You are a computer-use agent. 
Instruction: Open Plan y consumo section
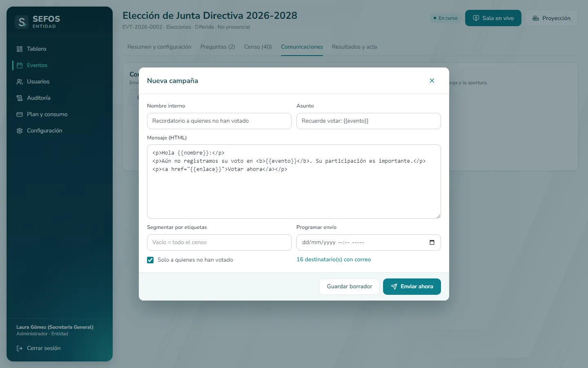(60, 114)
